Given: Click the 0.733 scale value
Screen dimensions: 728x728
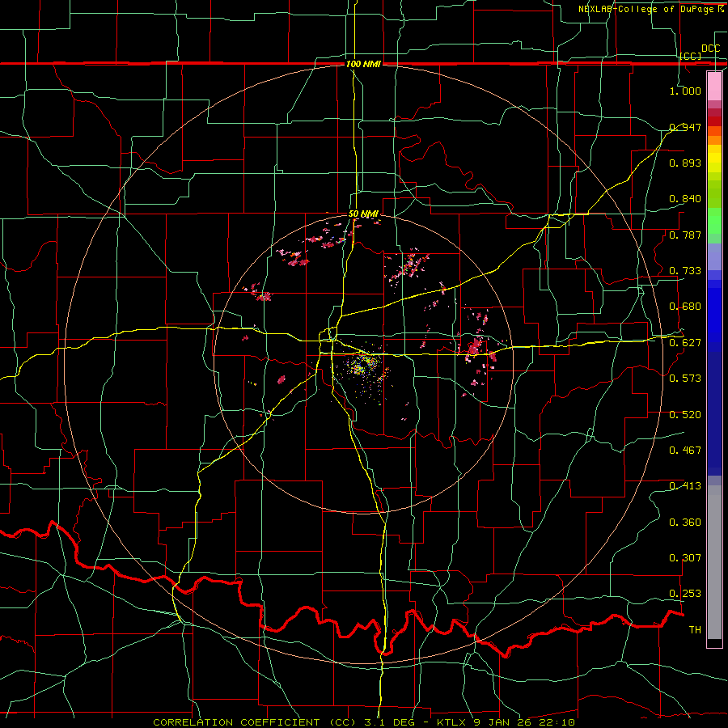Looking at the screenshot, I should click(685, 271).
